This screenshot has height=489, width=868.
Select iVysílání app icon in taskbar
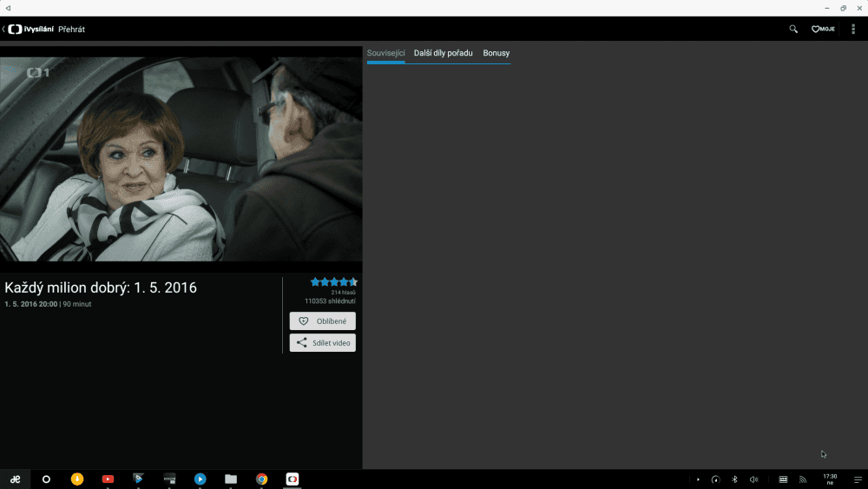293,479
